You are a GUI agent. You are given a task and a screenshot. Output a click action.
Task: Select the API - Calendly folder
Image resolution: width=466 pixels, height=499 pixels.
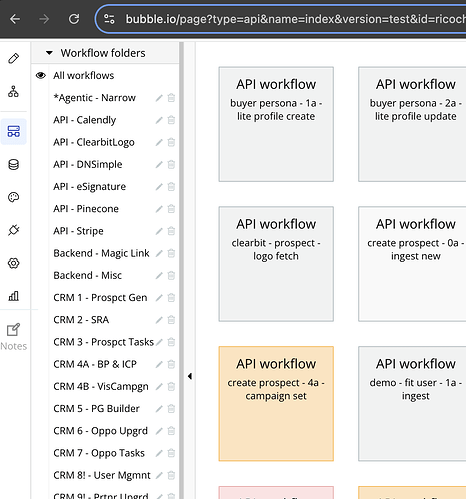point(85,120)
